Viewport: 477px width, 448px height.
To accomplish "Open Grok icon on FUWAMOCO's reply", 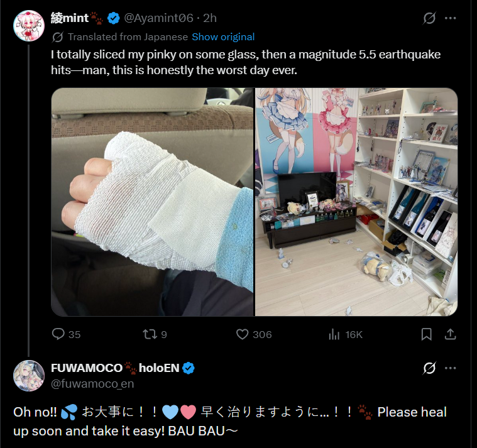I will click(x=429, y=368).
